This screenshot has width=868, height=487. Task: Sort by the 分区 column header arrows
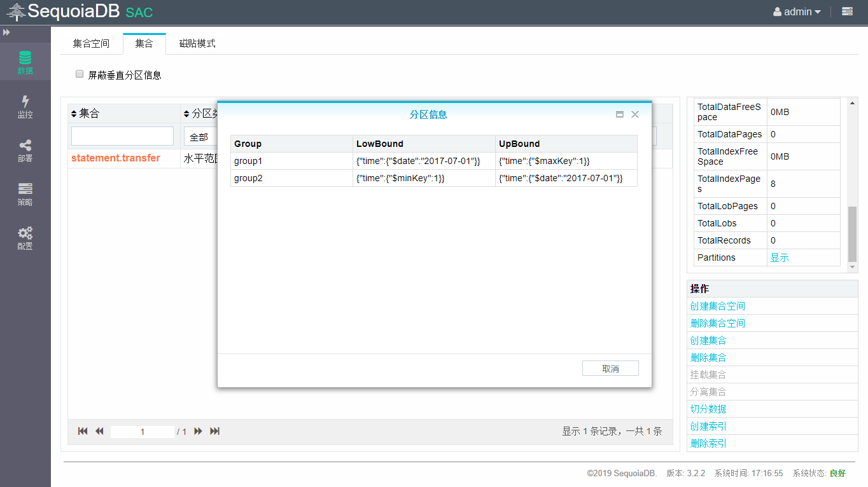[x=186, y=114]
